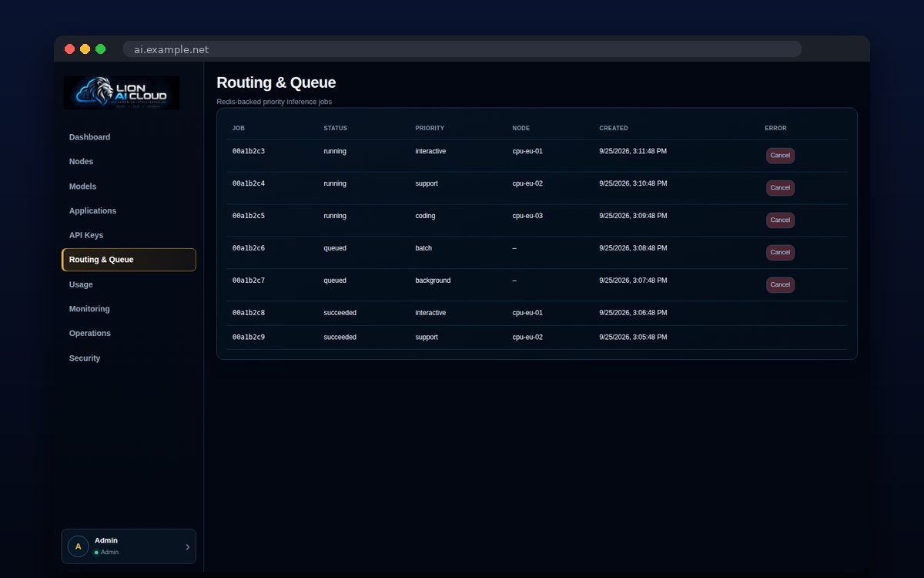The image size is (924, 578).
Task: Select job ID 00a1b2c7
Action: [x=249, y=281]
